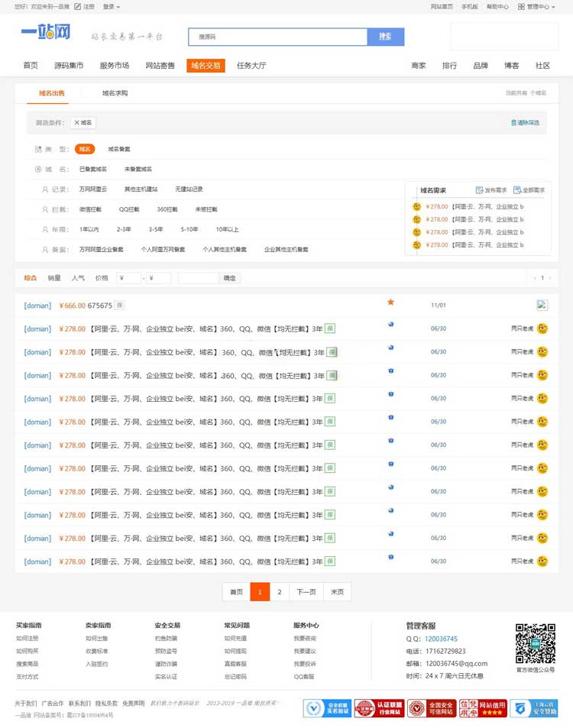Switch to the 域名求购 tab
Screen dimensions: 573x728
tap(115, 93)
